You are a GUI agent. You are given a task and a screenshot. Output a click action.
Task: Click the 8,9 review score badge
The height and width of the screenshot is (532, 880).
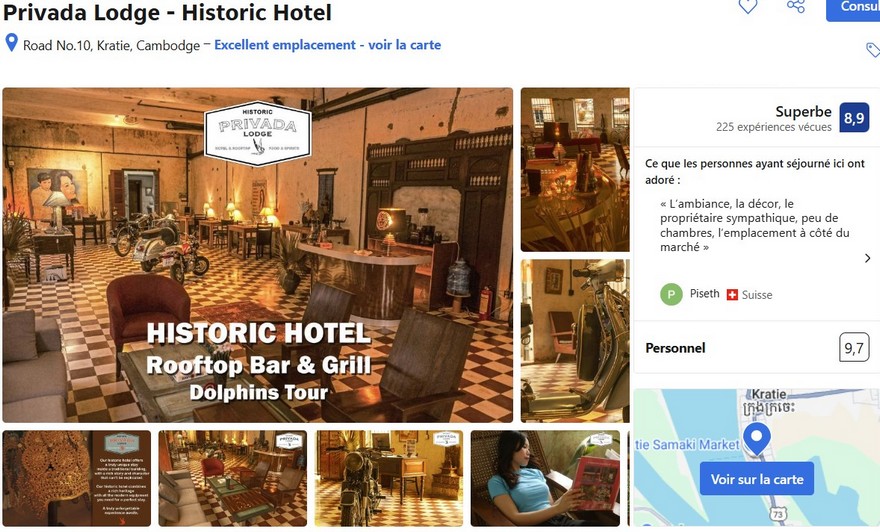[x=854, y=118]
